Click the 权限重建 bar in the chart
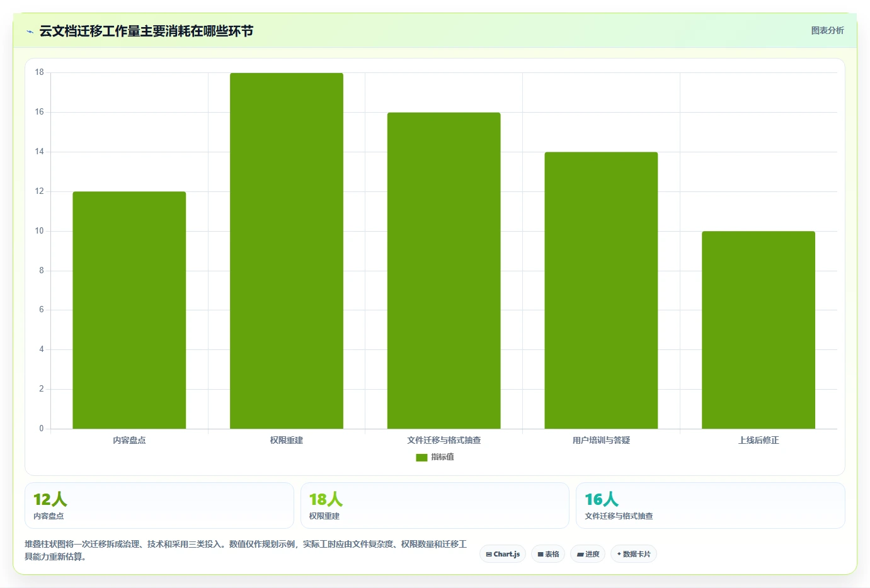This screenshot has height=588, width=870. (287, 251)
